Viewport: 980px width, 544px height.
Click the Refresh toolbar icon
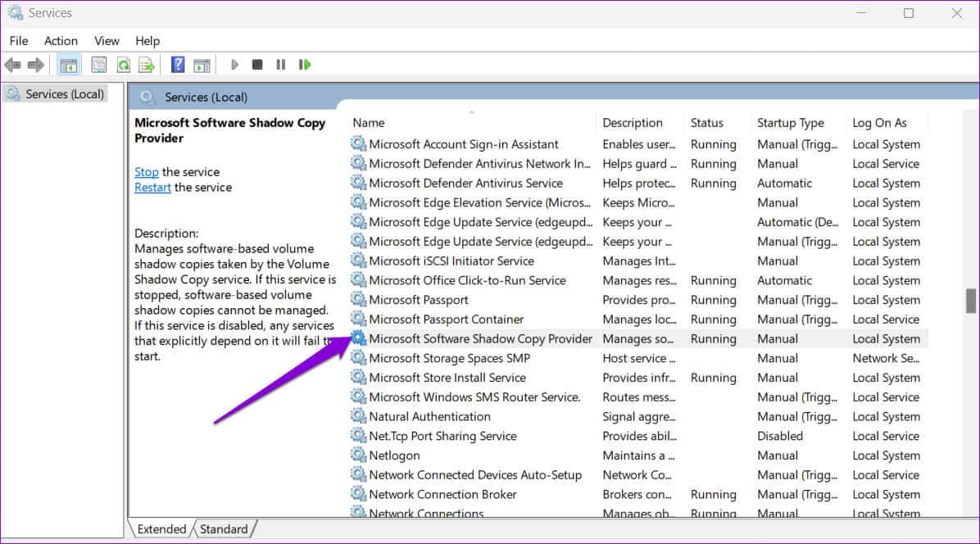[x=124, y=65]
